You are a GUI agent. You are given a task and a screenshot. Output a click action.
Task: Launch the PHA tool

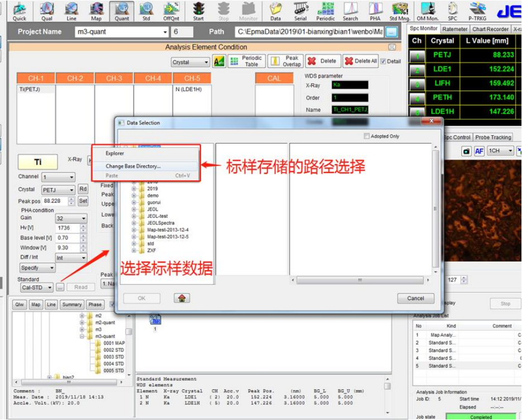click(375, 11)
